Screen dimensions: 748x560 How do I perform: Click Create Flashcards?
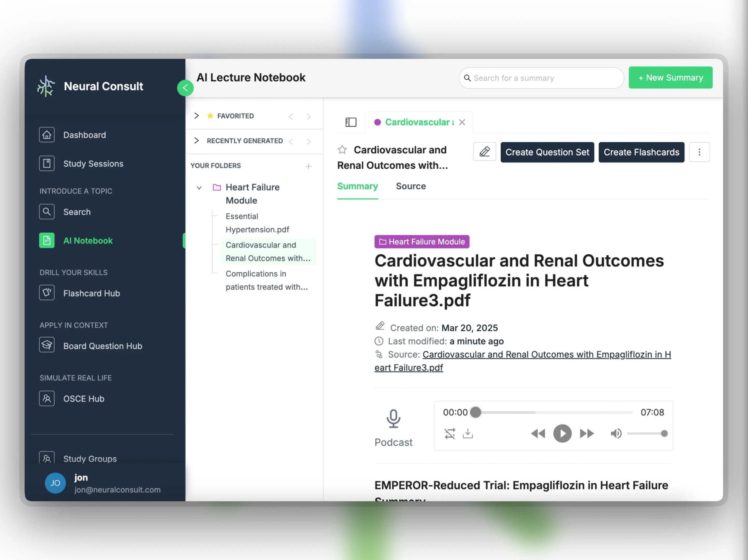point(641,152)
